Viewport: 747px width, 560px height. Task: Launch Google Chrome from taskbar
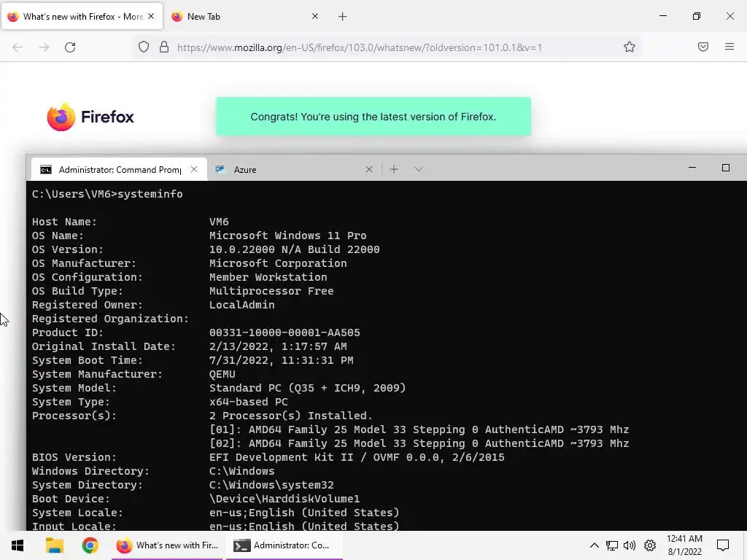pos(90,545)
